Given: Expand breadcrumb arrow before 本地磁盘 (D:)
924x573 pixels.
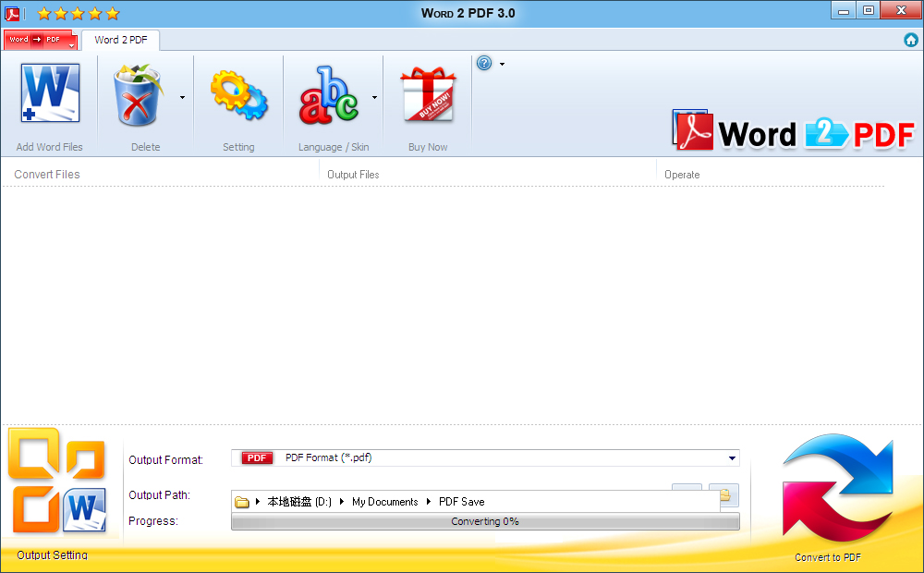Looking at the screenshot, I should 258,502.
